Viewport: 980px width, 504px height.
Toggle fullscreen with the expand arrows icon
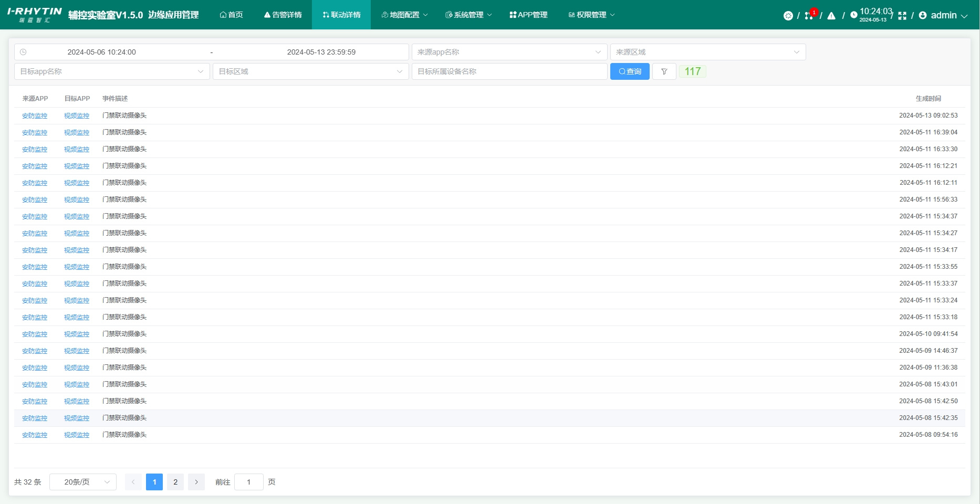(x=902, y=16)
